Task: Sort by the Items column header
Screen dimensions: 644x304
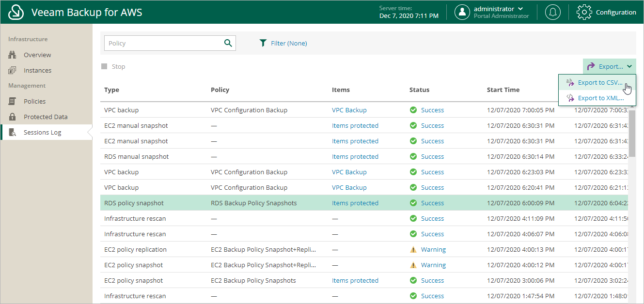Action: click(x=341, y=90)
